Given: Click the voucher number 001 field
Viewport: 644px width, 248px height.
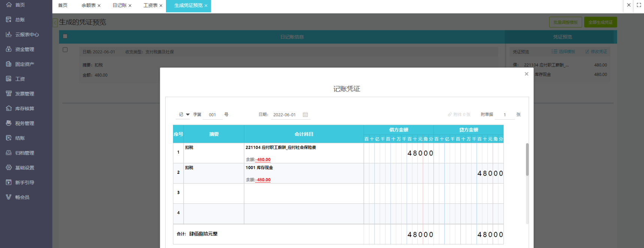Looking at the screenshot, I should click(212, 115).
